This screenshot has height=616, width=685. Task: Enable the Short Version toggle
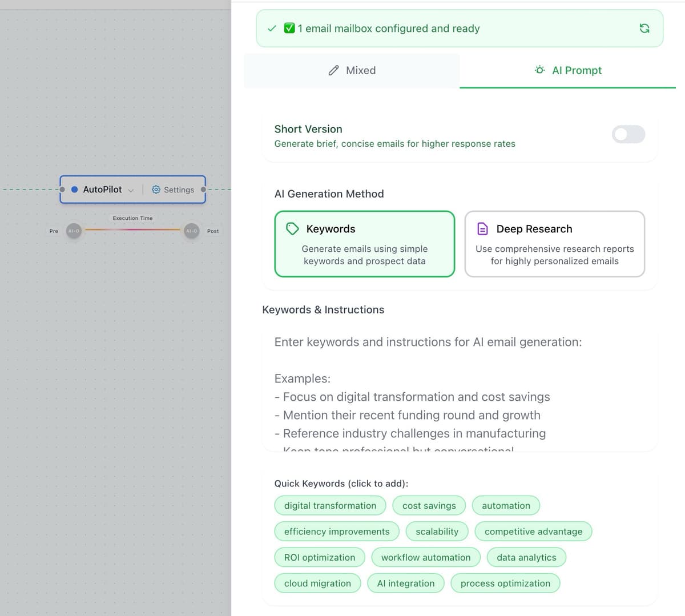click(x=628, y=134)
